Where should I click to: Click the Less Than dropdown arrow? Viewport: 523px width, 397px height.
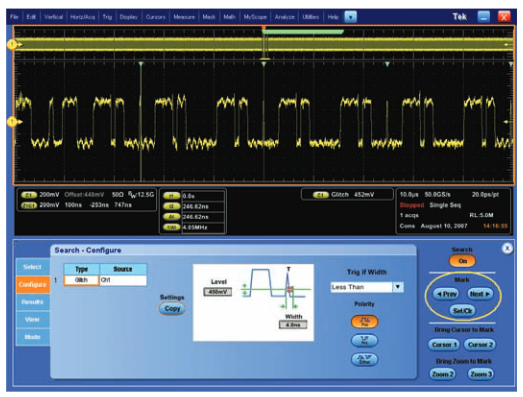click(x=398, y=287)
